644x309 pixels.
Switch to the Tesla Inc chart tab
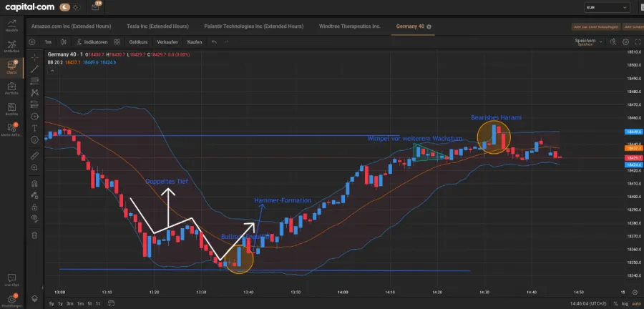pos(157,26)
